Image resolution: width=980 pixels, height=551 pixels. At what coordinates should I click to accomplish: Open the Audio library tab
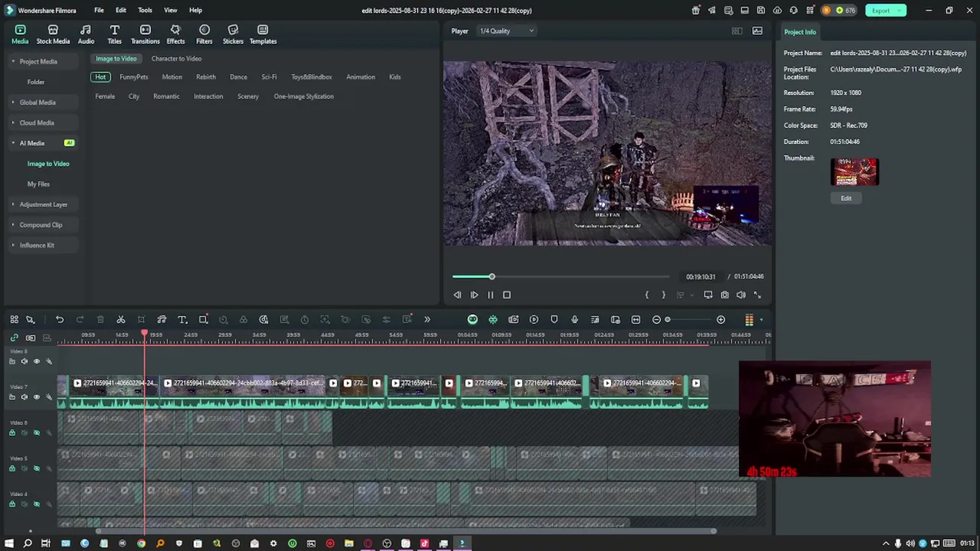point(86,34)
